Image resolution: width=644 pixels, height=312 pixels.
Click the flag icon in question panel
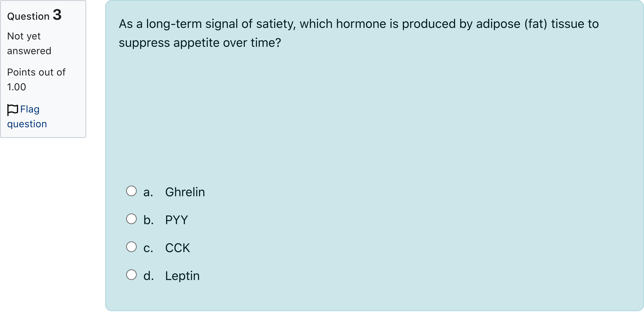pyautogui.click(x=13, y=110)
